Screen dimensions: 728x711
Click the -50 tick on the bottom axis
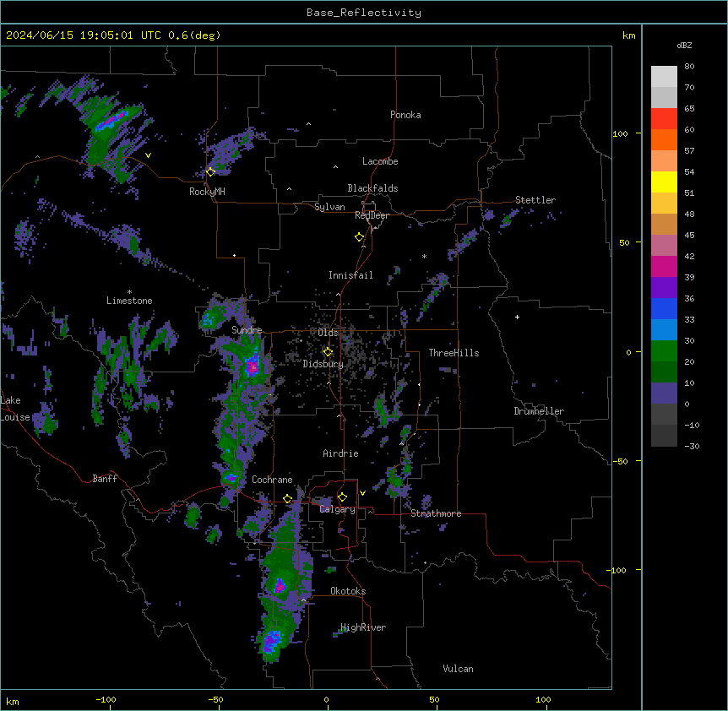pos(215,700)
